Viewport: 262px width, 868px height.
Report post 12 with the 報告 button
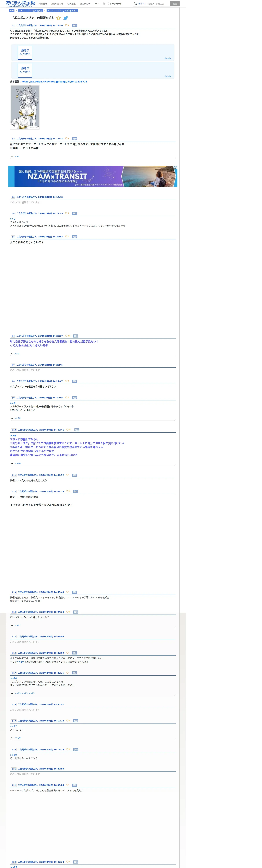click(x=76, y=492)
